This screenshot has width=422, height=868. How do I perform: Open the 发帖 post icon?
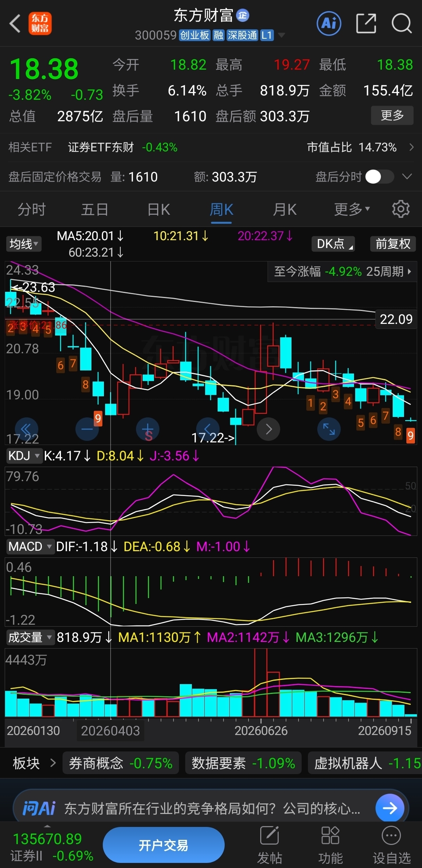270,845
